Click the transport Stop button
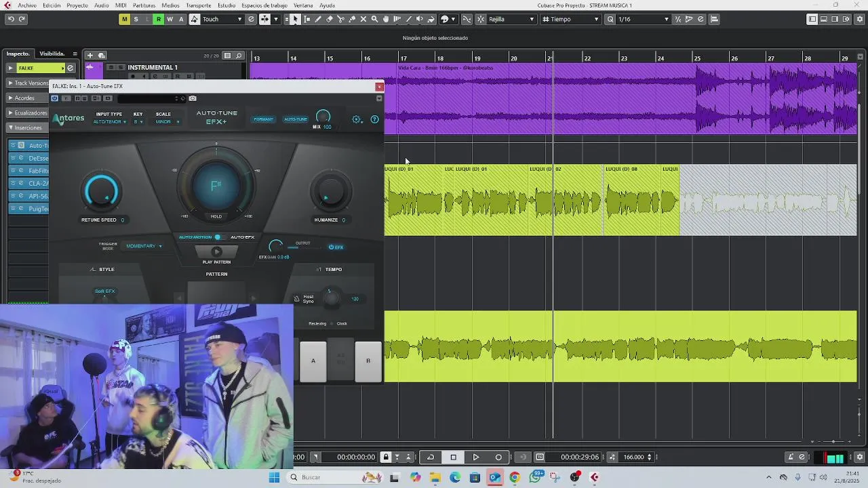 point(454,457)
